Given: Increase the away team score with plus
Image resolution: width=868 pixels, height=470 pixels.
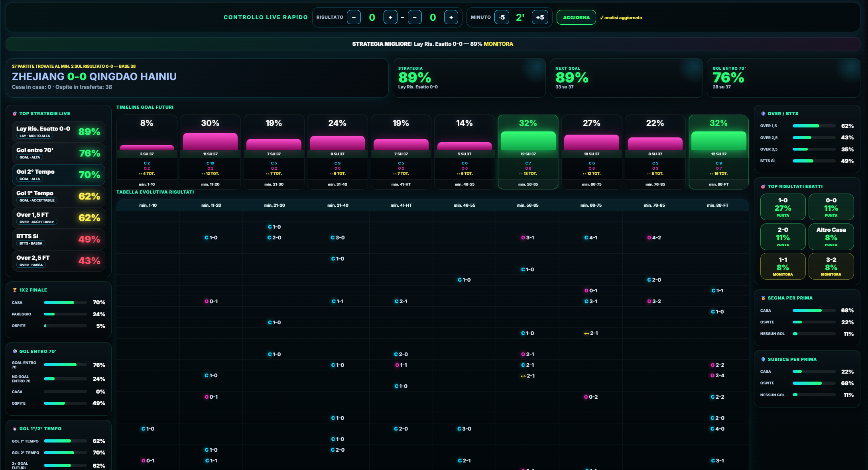Looking at the screenshot, I should point(451,18).
